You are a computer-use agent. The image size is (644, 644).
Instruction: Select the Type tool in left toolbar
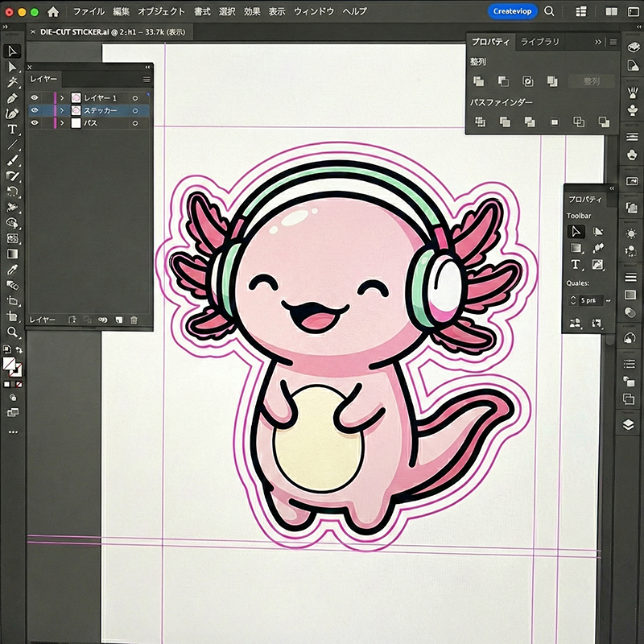(x=12, y=130)
